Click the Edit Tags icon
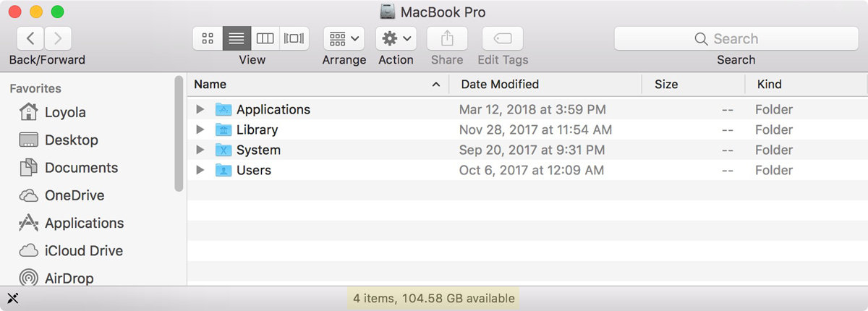868x311 pixels. (503, 38)
